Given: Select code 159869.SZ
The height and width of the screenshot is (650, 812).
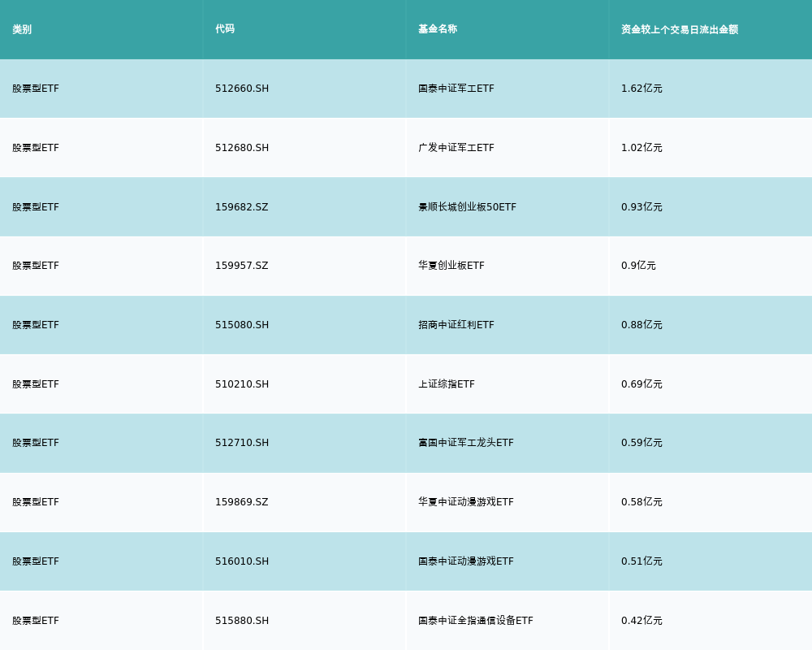Looking at the screenshot, I should tap(242, 502).
